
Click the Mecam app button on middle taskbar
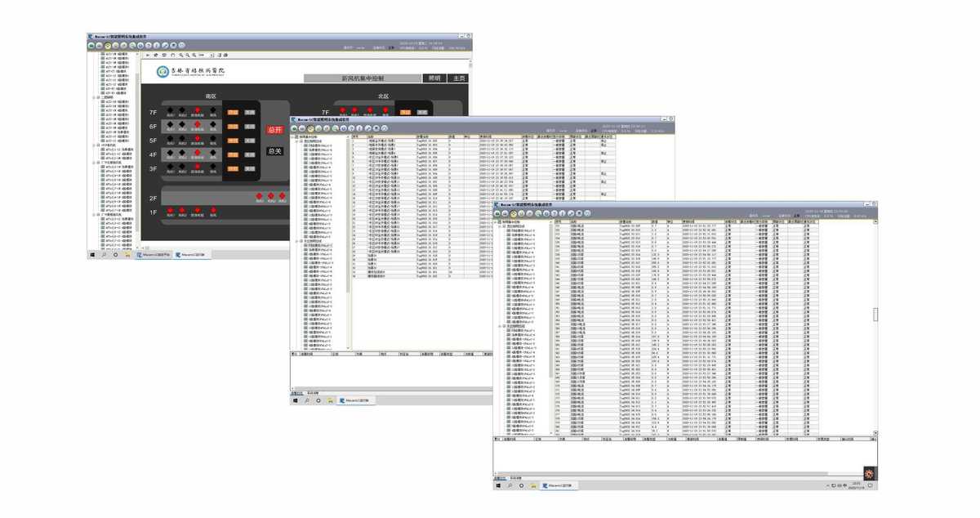(356, 401)
